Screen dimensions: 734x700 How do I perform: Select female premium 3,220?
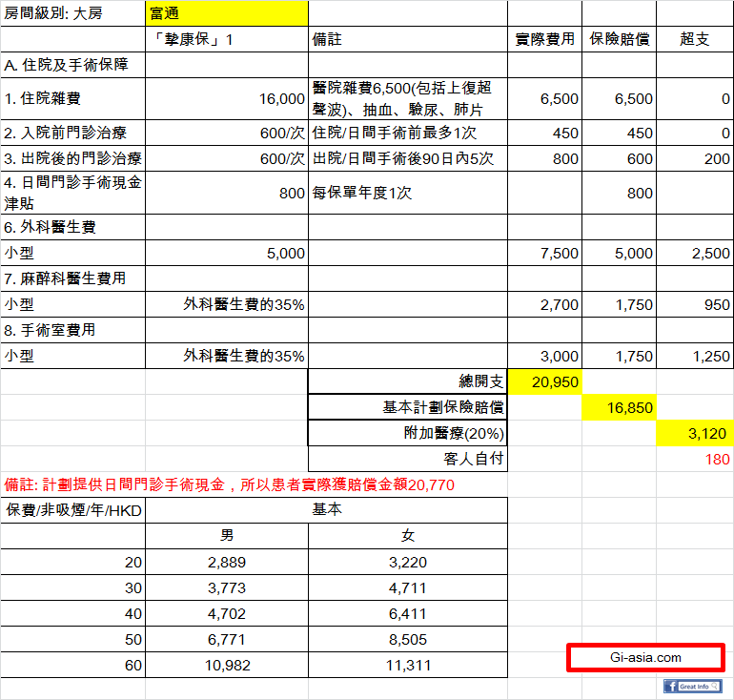click(x=408, y=562)
